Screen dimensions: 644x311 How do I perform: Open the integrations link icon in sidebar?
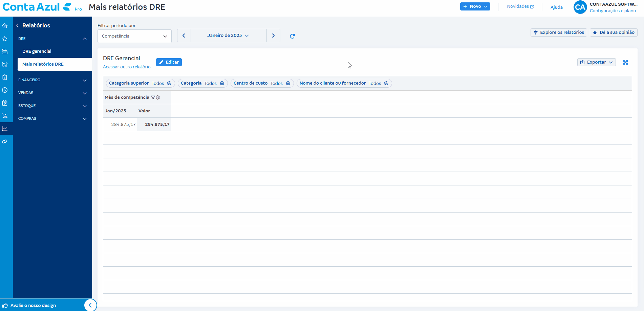[5, 141]
